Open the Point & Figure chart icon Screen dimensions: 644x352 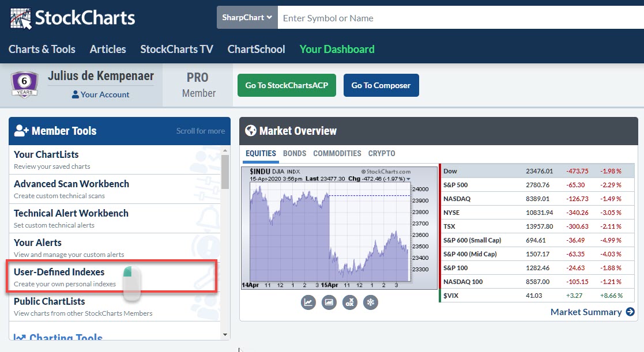[350, 302]
